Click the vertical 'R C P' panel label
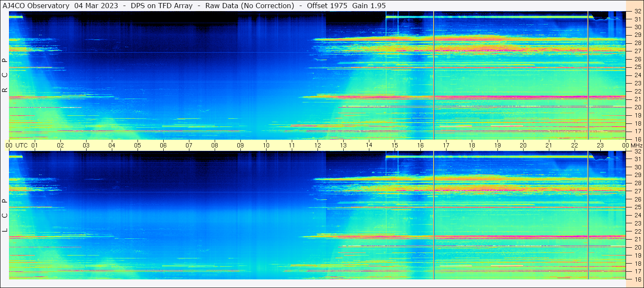Image resolution: width=644 pixels, height=288 pixels. coord(5,75)
